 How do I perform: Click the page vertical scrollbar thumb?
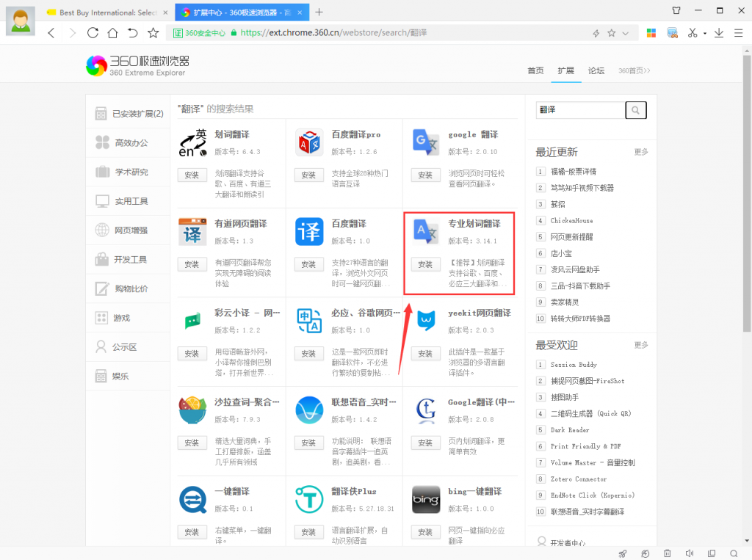[x=747, y=193]
